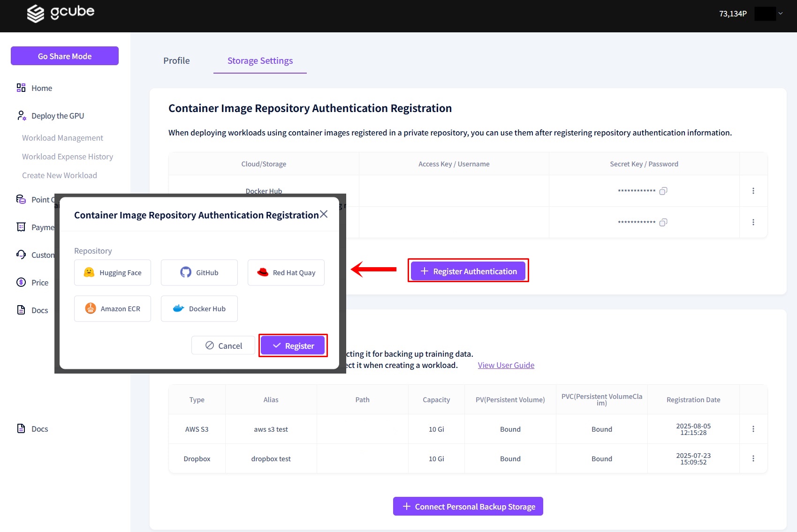Open more options for AWS S3 storage
The height and width of the screenshot is (532, 797).
coord(753,429)
